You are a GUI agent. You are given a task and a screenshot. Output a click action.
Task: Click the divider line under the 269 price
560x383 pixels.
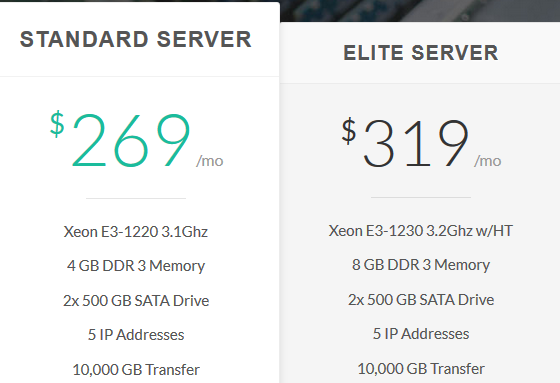(x=136, y=198)
